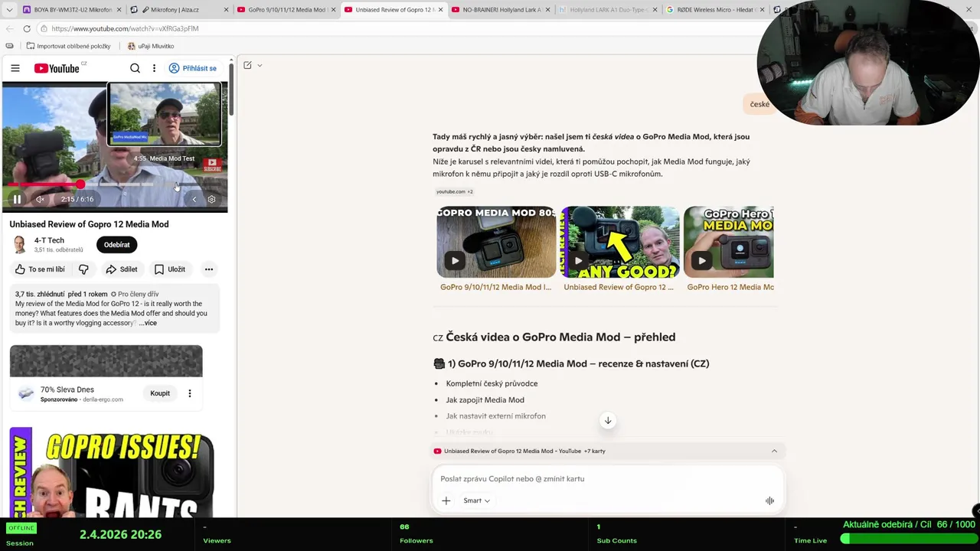Open Importovat oblíbené položky bookmark
980x551 pixels.
pyautogui.click(x=68, y=46)
